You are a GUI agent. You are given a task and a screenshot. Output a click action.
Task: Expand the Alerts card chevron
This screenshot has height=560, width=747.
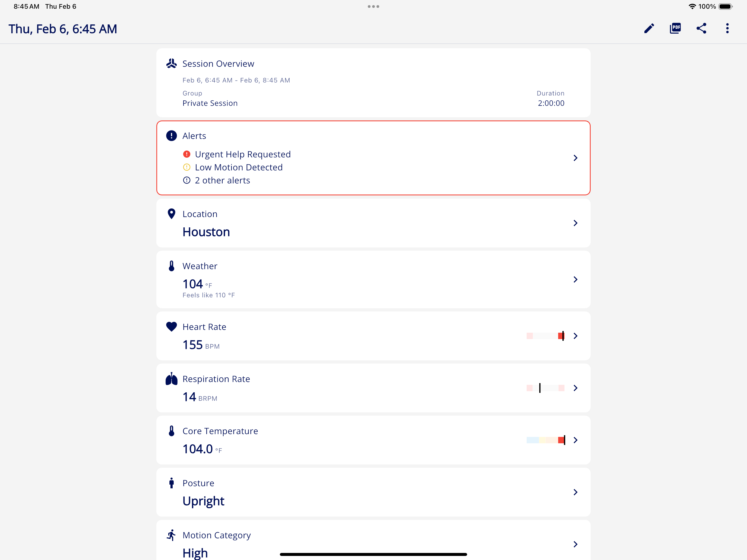tap(575, 158)
